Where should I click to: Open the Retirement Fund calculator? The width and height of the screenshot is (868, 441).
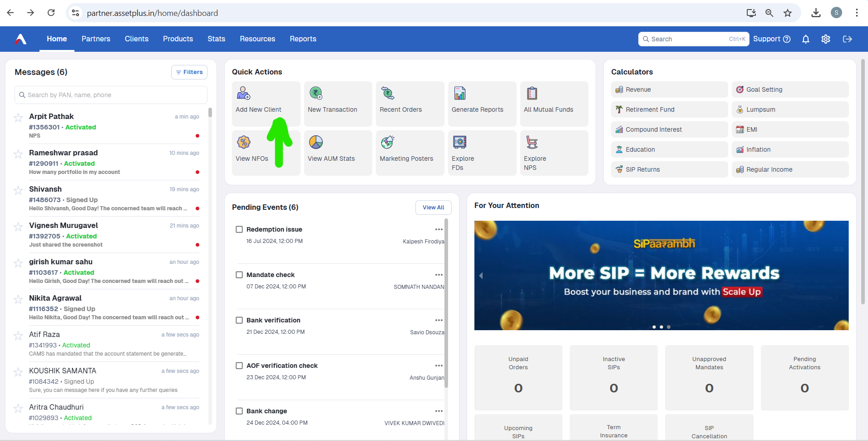coord(669,109)
